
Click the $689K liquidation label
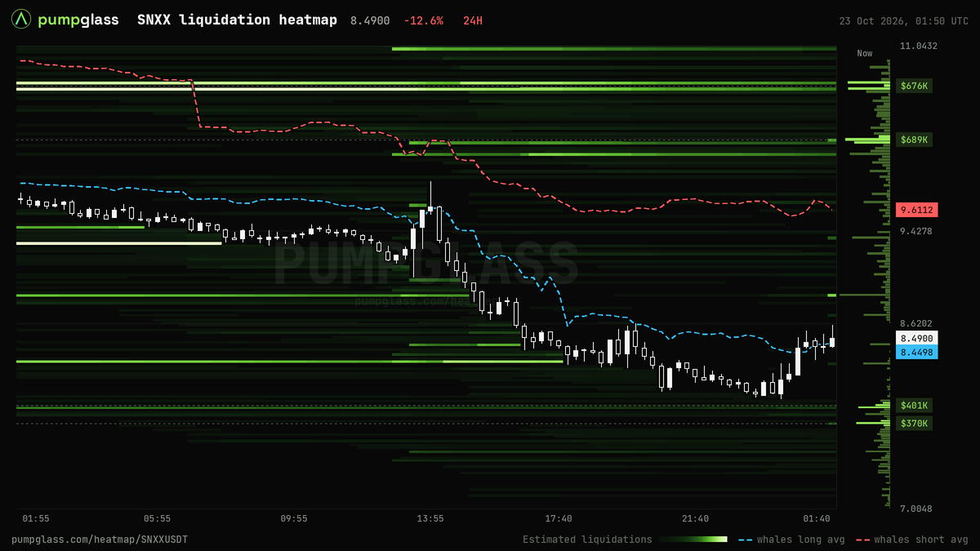(x=914, y=140)
